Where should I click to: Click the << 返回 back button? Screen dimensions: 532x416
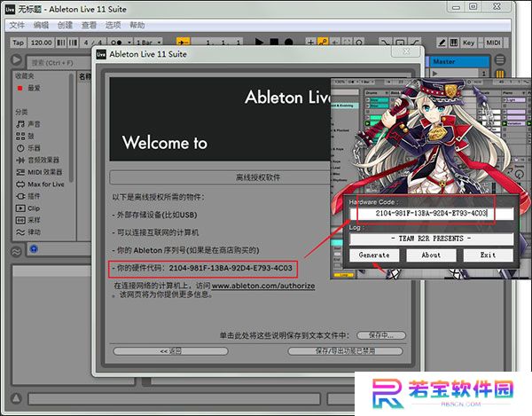tap(170, 351)
